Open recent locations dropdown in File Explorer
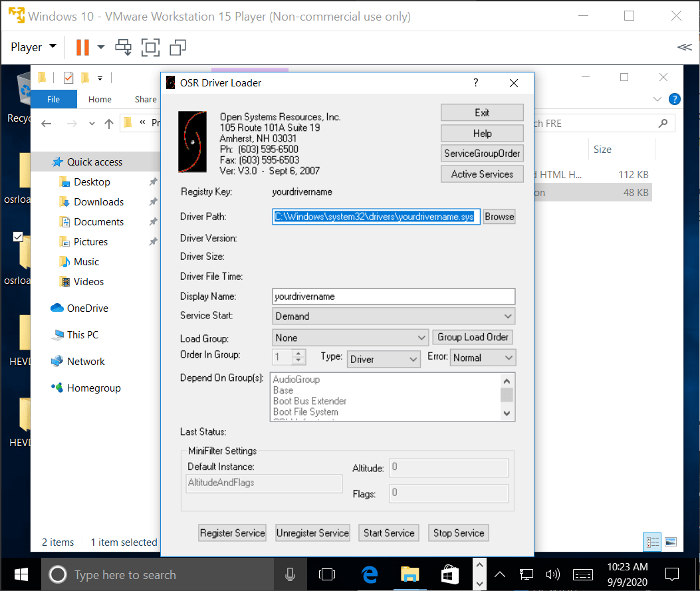This screenshot has width=700, height=591. 92,124
